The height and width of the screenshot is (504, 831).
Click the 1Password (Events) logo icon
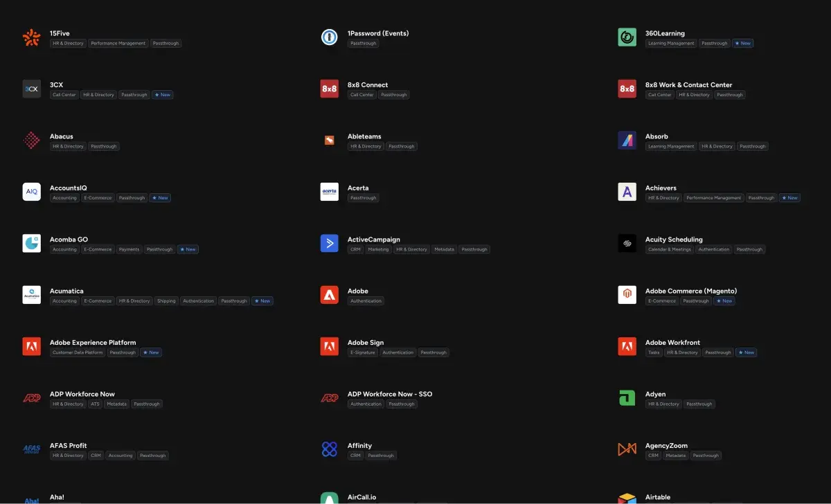click(x=330, y=37)
